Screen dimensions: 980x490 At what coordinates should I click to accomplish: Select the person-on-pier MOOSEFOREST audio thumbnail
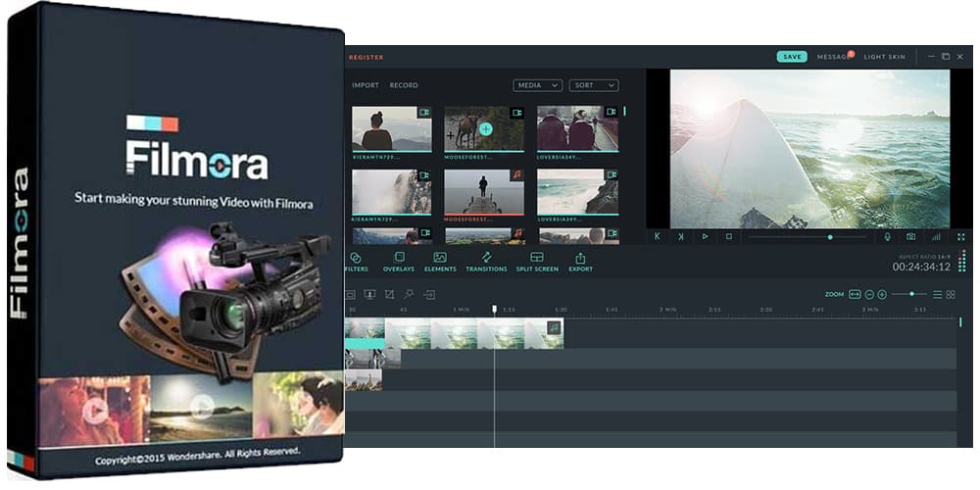pyautogui.click(x=484, y=192)
